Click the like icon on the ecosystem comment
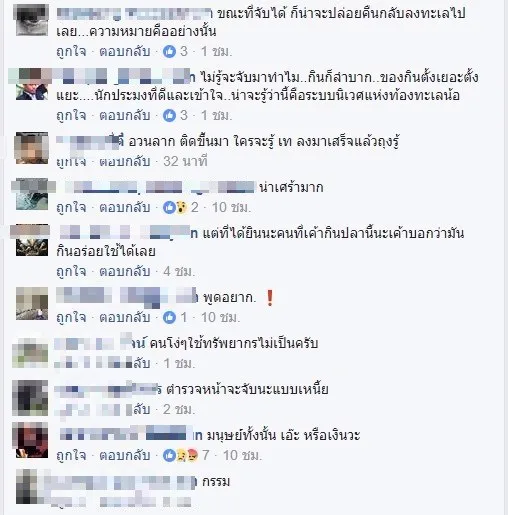 point(169,115)
